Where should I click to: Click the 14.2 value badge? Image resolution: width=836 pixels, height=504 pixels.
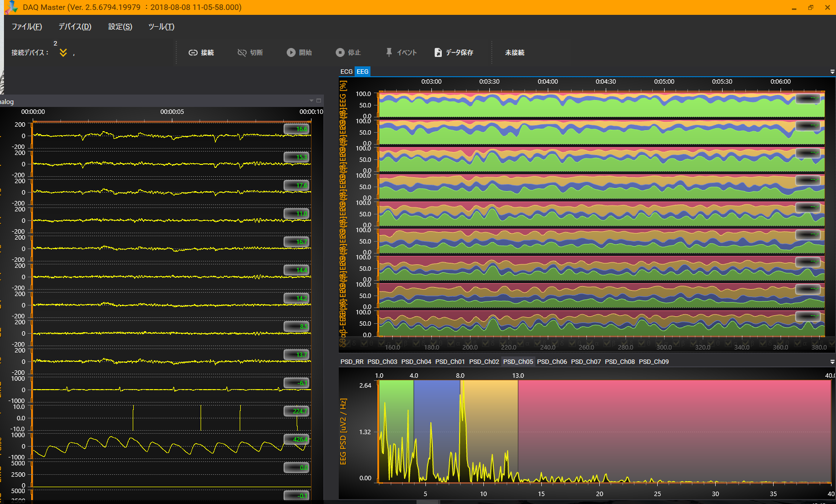(x=297, y=299)
